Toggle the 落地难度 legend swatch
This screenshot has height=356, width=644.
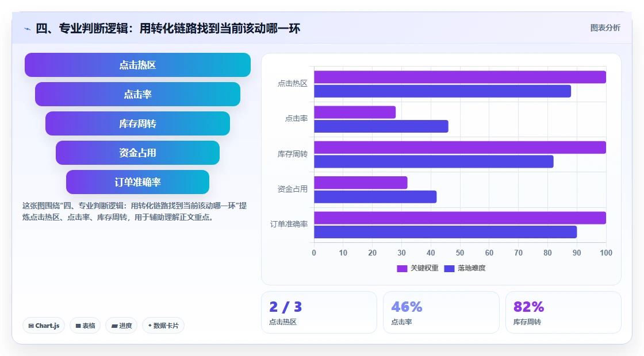coord(449,268)
